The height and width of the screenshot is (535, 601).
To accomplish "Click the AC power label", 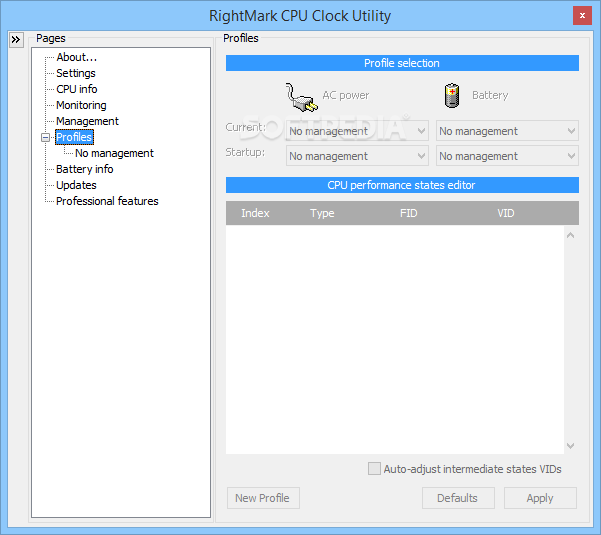I will pos(346,95).
